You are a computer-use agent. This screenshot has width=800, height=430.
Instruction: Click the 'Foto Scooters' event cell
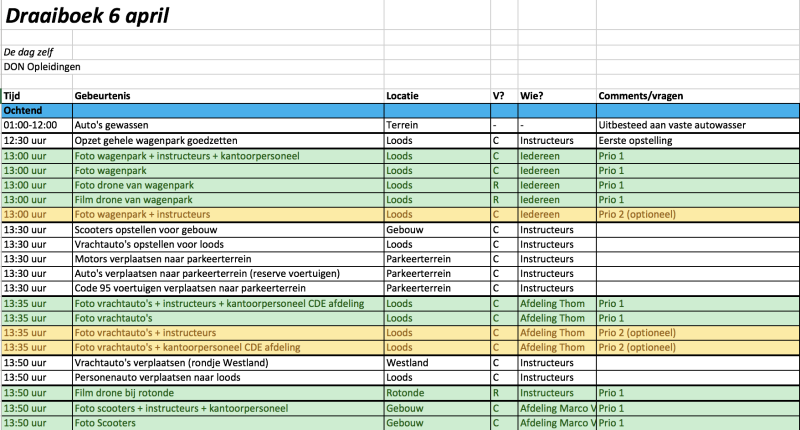[x=228, y=423]
